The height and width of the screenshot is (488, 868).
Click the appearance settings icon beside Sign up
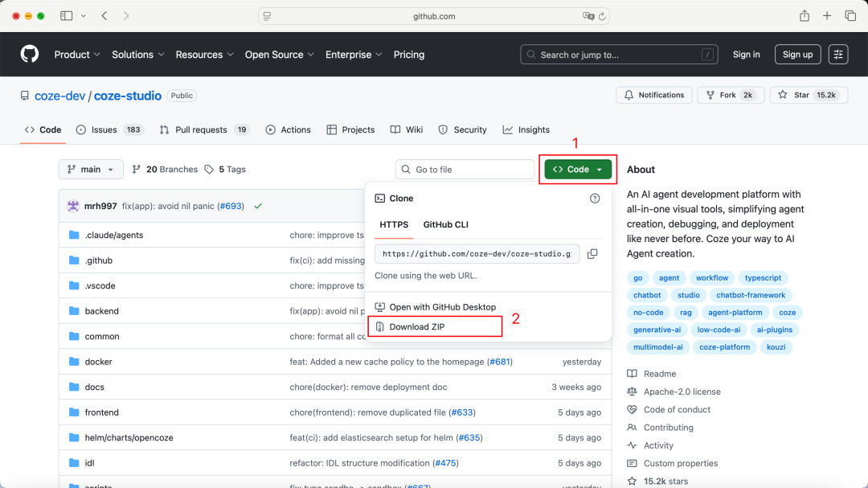tap(838, 55)
